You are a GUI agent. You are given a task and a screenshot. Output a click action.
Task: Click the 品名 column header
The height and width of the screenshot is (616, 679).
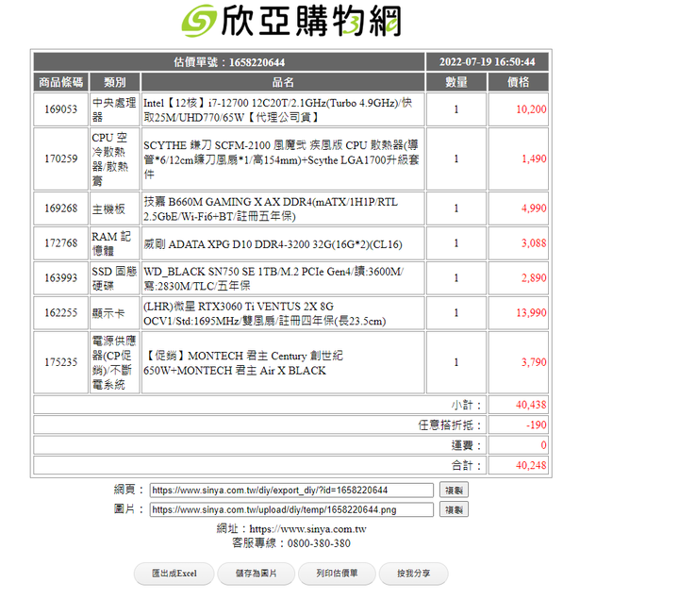coord(283,82)
